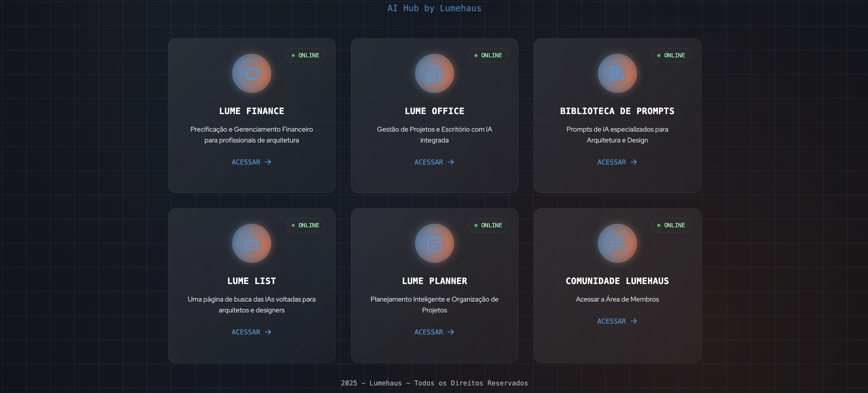Open Lume List via its ACESSAR link
The image size is (868, 393).
pos(251,332)
